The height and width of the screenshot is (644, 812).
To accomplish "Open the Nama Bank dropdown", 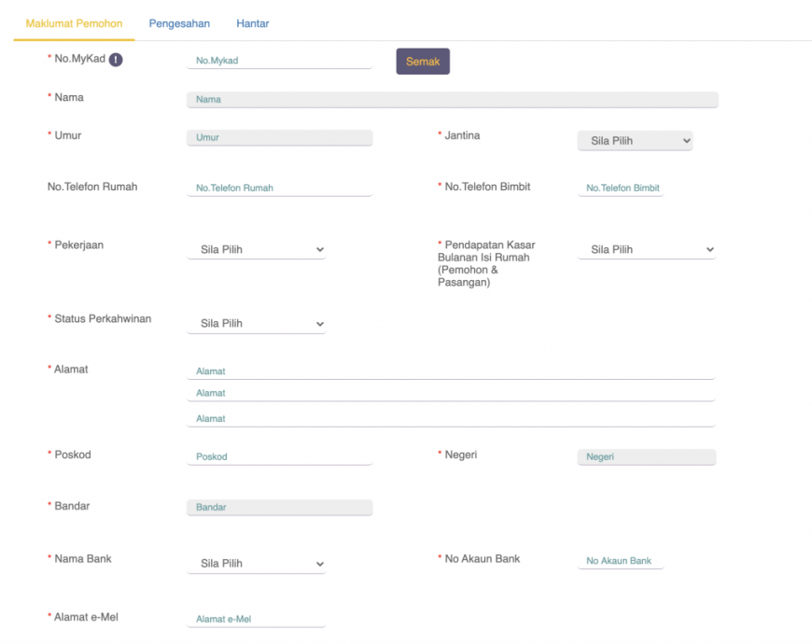I will (257, 563).
